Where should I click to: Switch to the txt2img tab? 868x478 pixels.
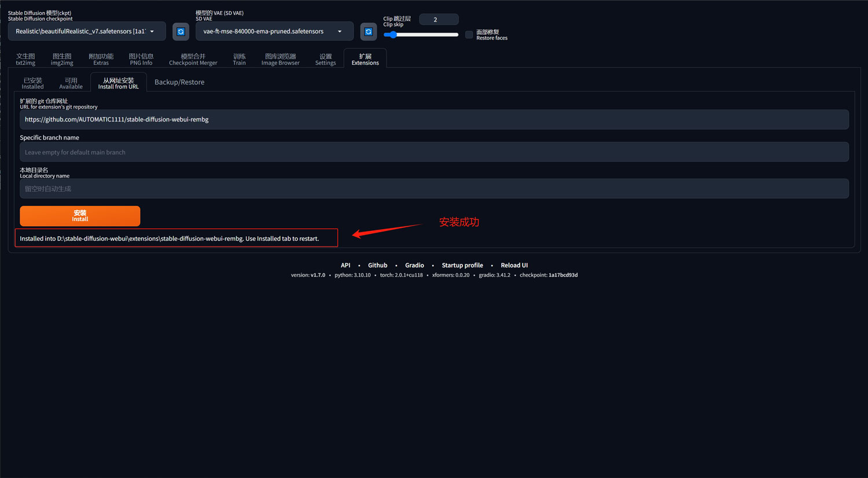click(25, 59)
